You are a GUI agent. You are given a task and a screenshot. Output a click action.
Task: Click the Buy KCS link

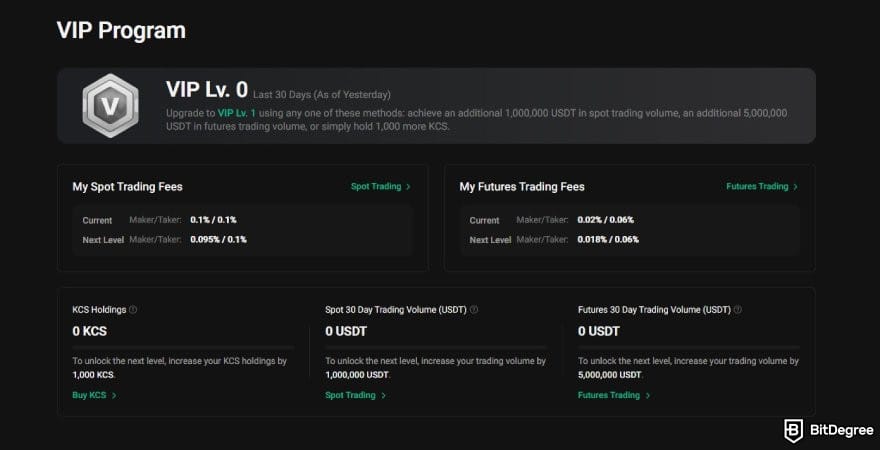(x=94, y=395)
